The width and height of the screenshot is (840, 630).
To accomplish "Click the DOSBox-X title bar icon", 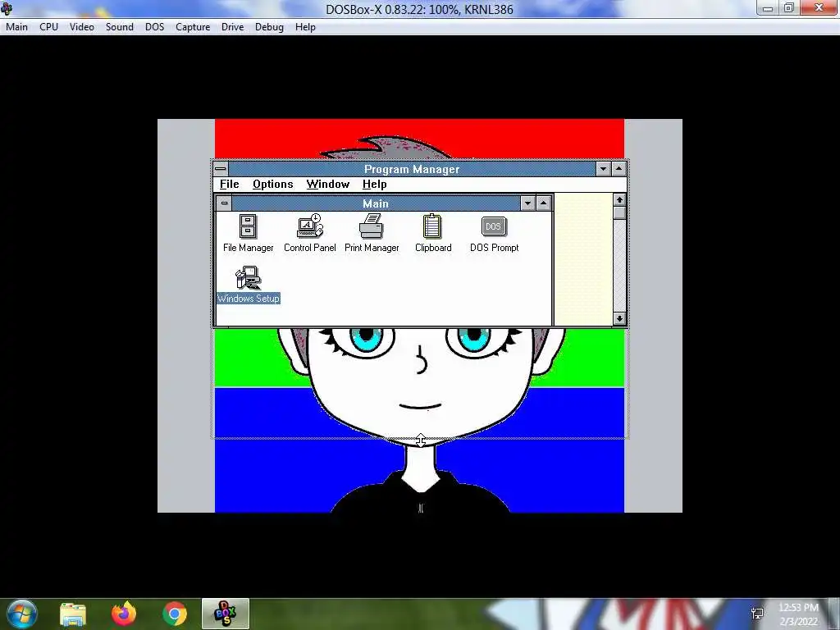I will [7, 8].
